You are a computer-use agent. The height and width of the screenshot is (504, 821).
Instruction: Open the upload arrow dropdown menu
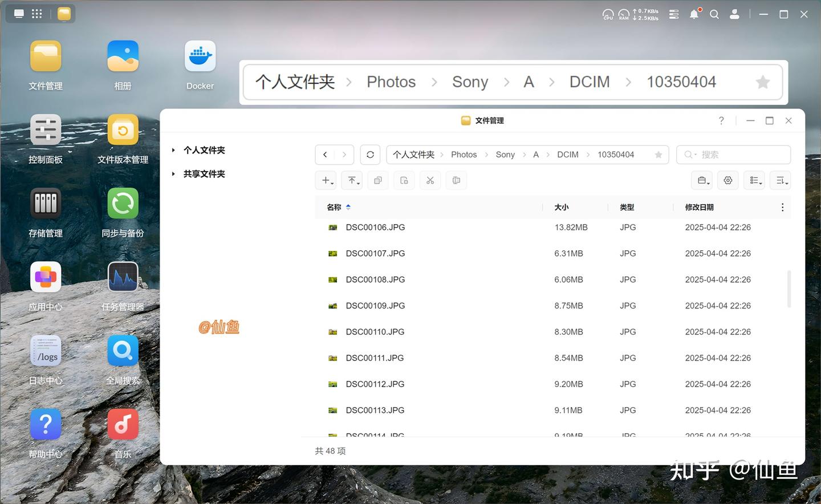(x=352, y=180)
